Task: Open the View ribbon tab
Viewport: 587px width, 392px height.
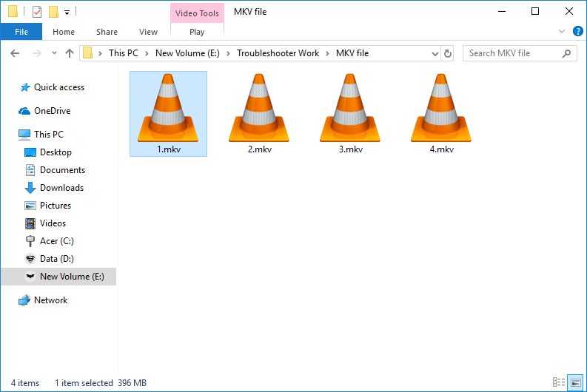Action: (x=148, y=32)
